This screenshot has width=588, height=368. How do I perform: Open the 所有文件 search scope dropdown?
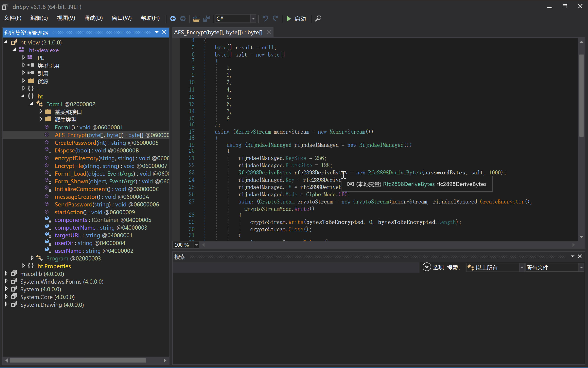click(x=581, y=268)
